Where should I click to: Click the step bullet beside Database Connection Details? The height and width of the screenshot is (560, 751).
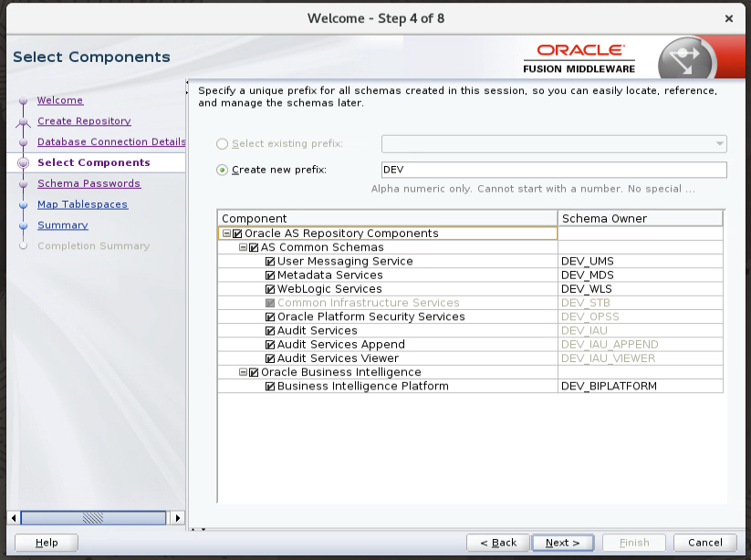23,142
